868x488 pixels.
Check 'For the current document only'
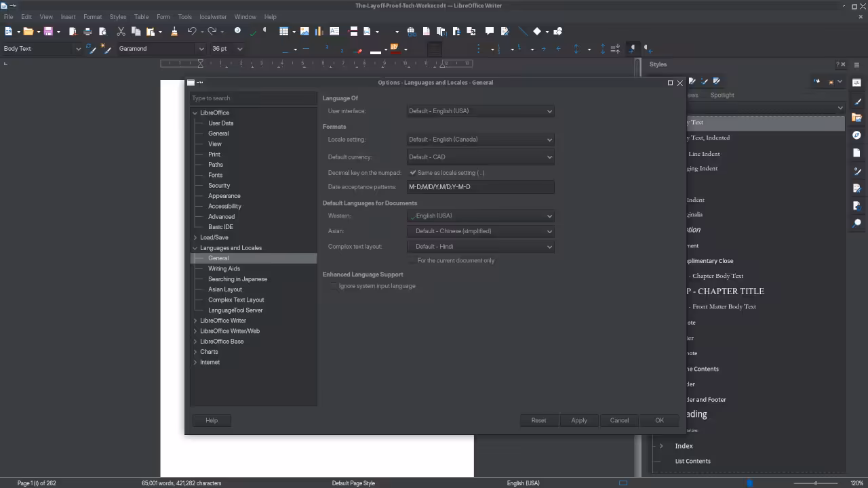pyautogui.click(x=412, y=260)
